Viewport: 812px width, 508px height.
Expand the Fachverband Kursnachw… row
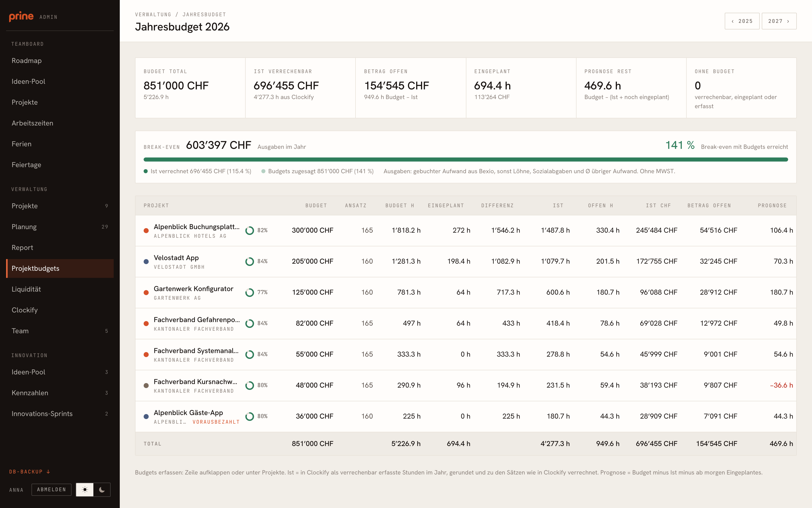pyautogui.click(x=466, y=385)
